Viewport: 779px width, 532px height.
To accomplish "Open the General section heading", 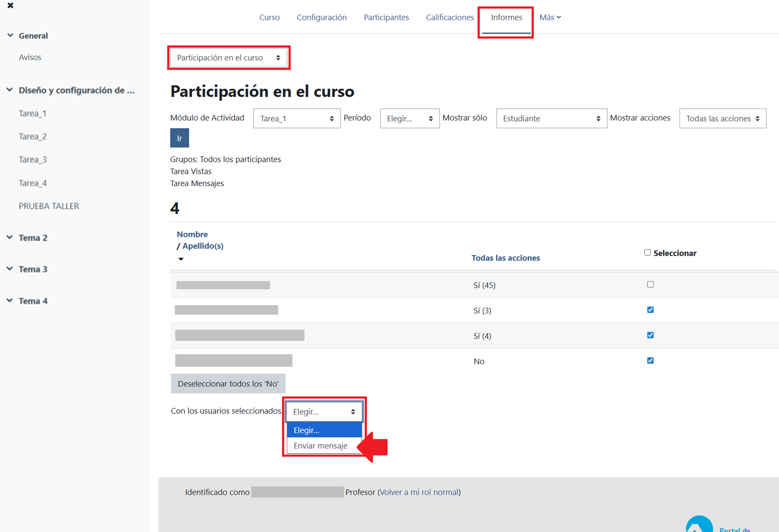I will tap(33, 36).
